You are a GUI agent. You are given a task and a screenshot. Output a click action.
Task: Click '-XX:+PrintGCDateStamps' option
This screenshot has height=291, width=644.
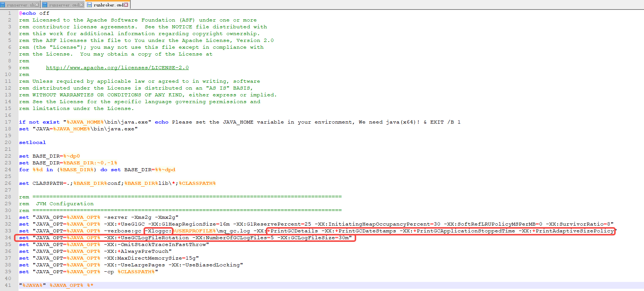pos(359,231)
